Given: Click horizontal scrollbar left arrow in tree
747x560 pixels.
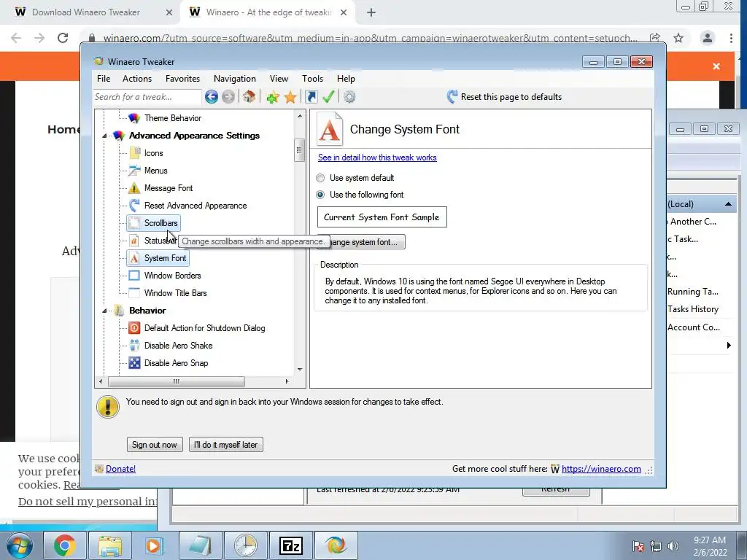Looking at the screenshot, I should click(101, 381).
